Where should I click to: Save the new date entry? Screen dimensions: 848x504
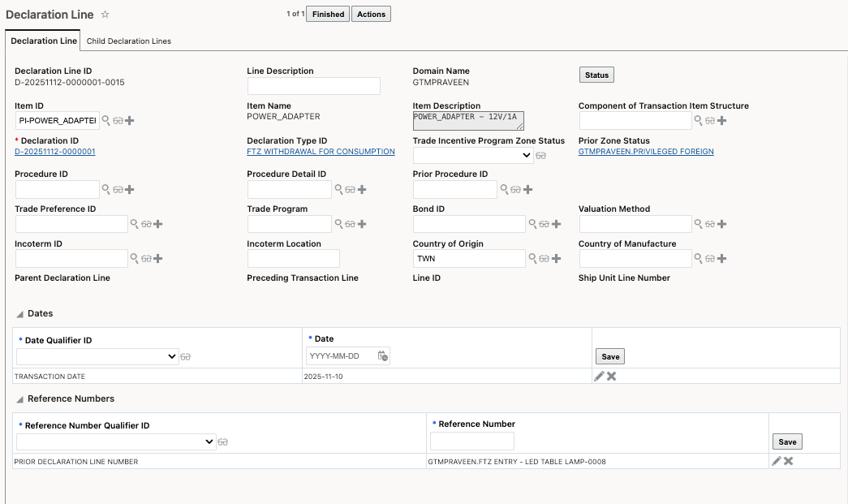(610, 356)
